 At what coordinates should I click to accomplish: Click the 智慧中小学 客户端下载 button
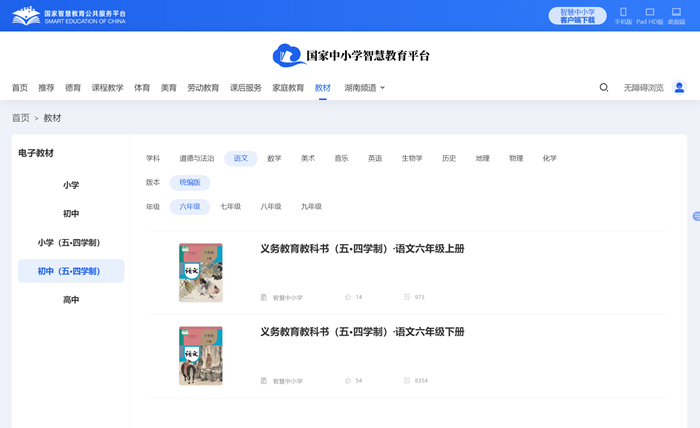pyautogui.click(x=577, y=16)
